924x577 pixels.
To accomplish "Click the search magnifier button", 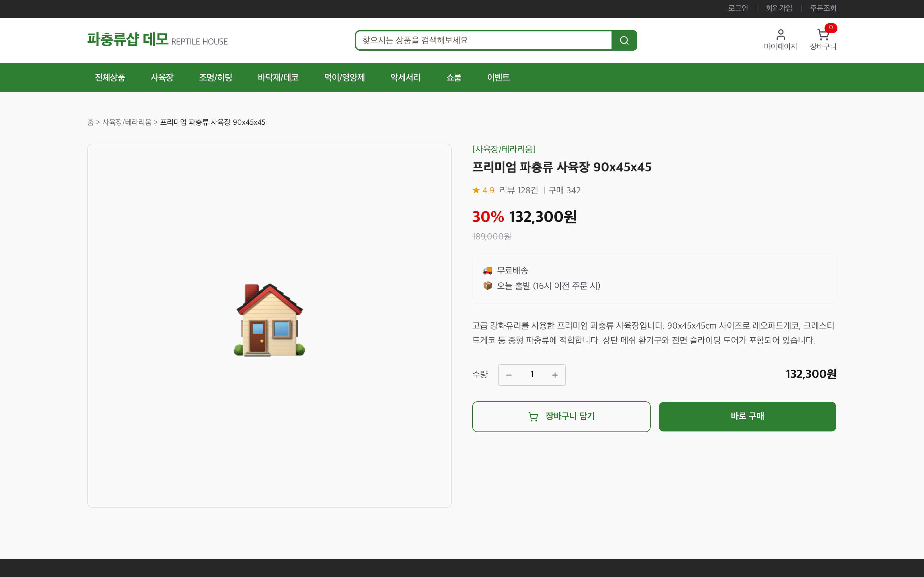I will tap(624, 40).
